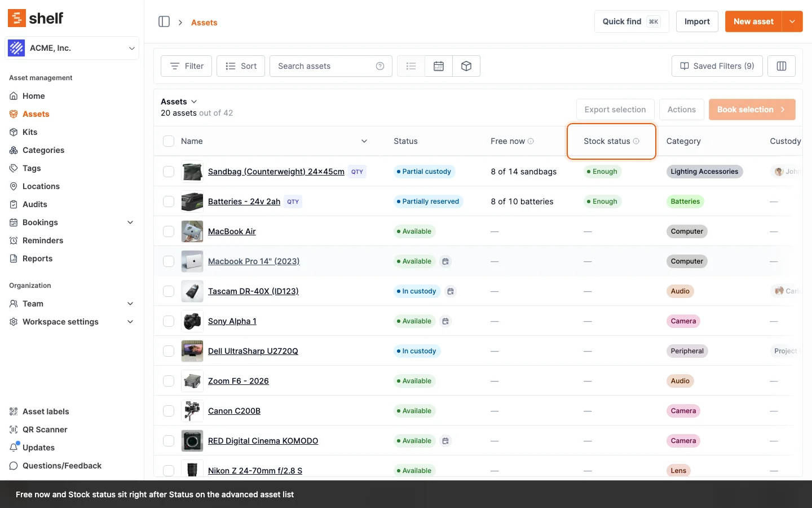Open Reminders in sidebar
Image resolution: width=812 pixels, height=508 pixels.
click(72, 240)
